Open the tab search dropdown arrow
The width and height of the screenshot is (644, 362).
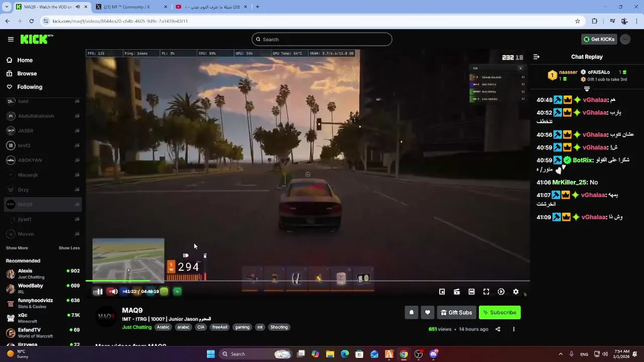tap(7, 7)
